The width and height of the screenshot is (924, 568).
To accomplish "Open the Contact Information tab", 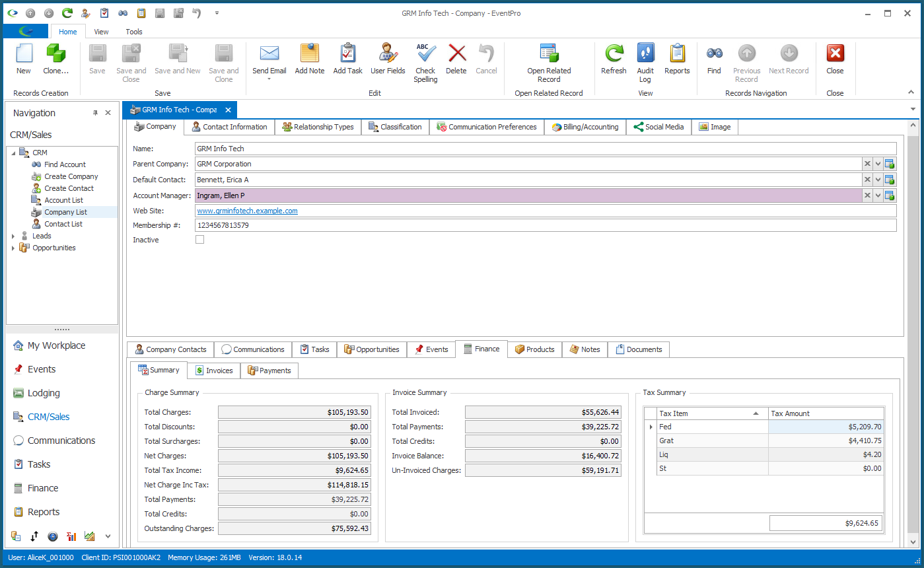I will click(x=229, y=127).
